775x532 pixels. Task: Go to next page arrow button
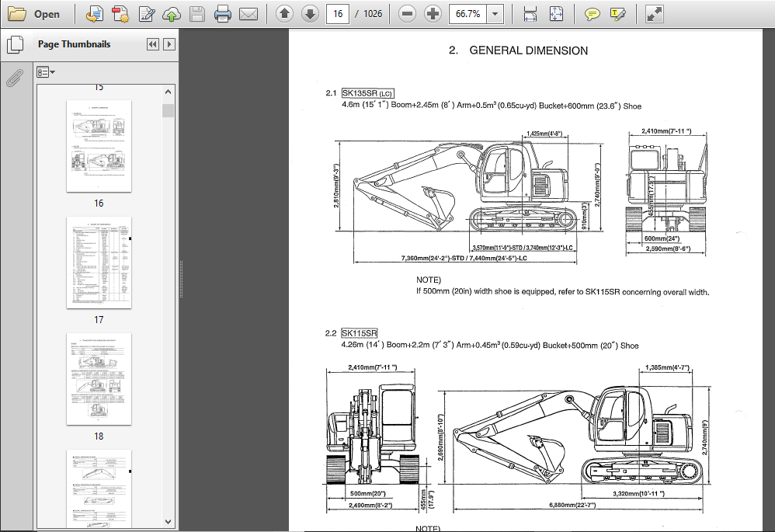click(310, 14)
